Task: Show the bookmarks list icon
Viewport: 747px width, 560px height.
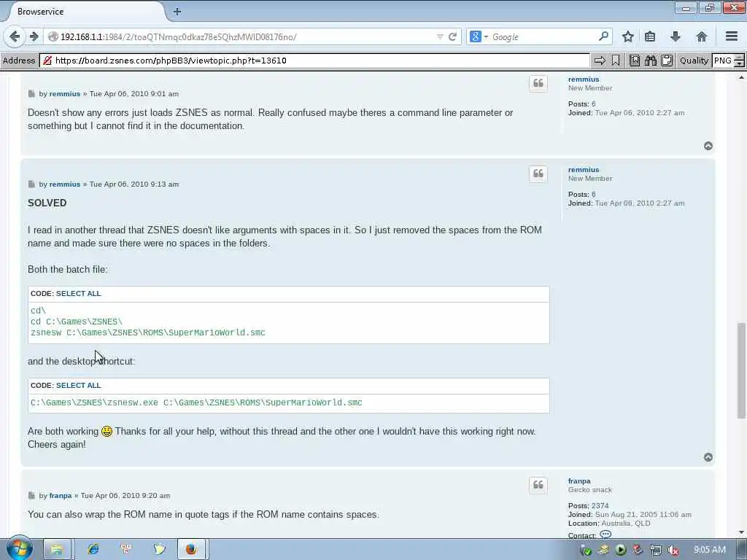Action: (650, 36)
